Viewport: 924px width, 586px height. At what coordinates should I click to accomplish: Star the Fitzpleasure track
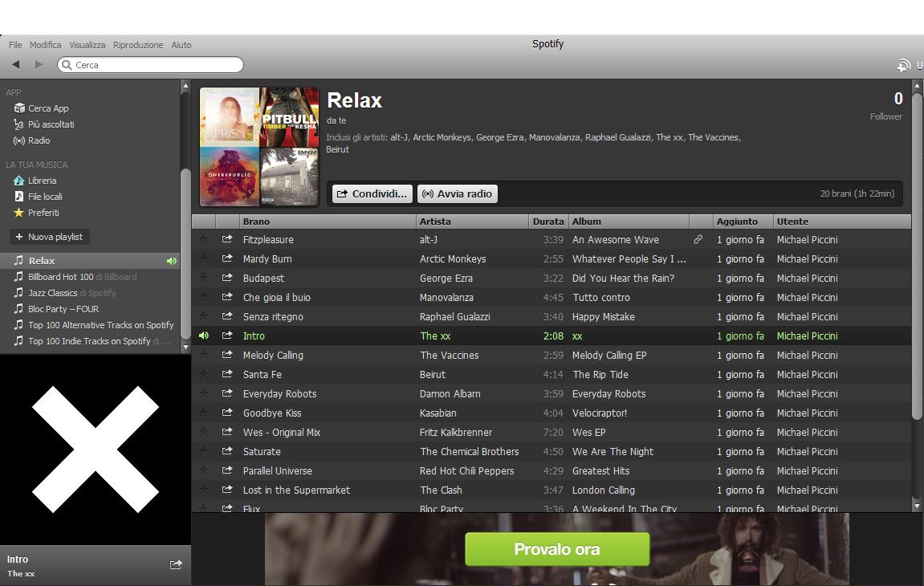[204, 239]
